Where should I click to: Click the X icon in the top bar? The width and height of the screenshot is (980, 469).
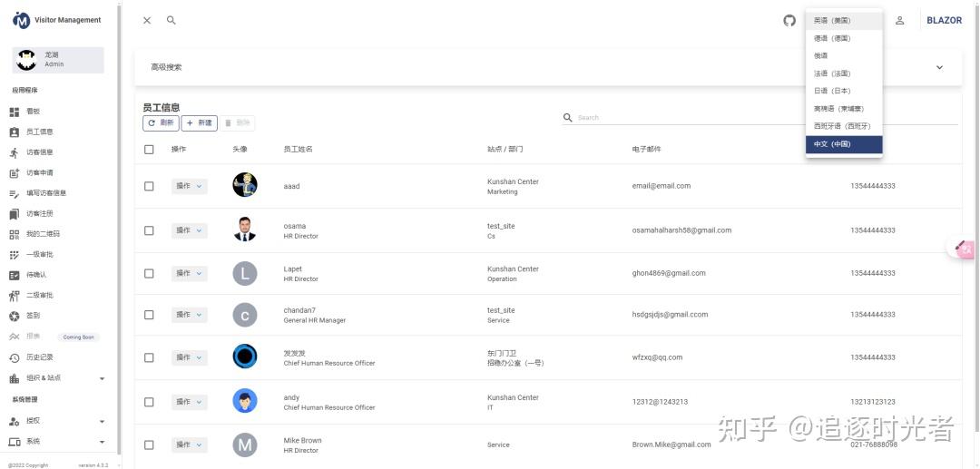147,21
